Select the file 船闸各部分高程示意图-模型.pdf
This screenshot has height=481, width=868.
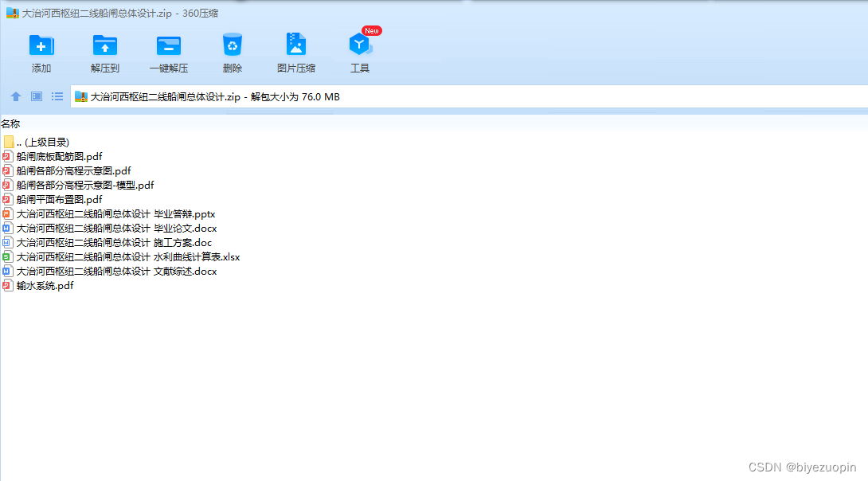pyautogui.click(x=79, y=186)
